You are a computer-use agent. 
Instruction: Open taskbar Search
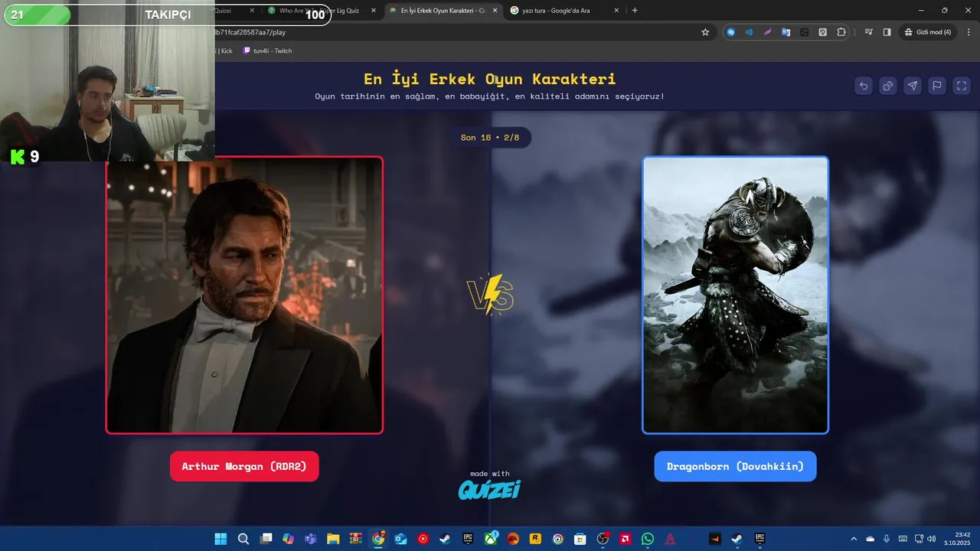tap(243, 539)
